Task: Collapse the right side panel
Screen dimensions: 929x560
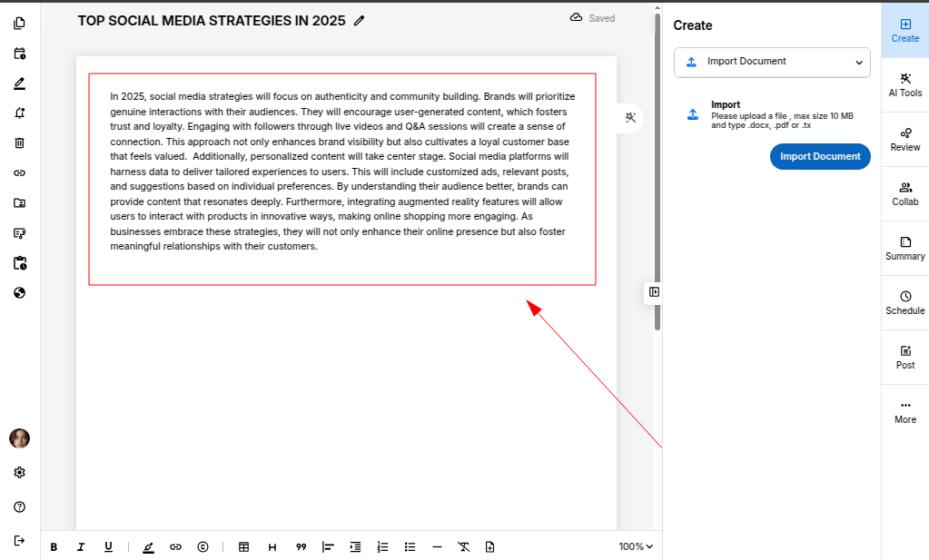Action: point(654,292)
